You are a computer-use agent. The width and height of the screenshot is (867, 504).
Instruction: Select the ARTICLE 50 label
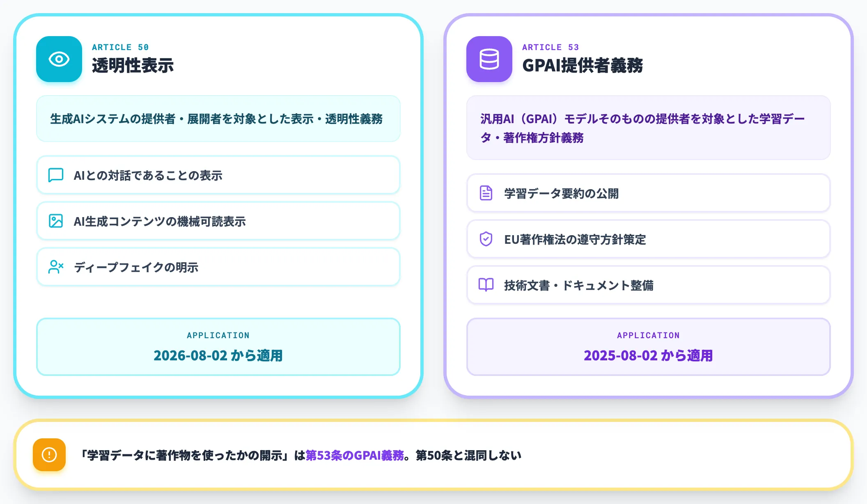(x=120, y=47)
